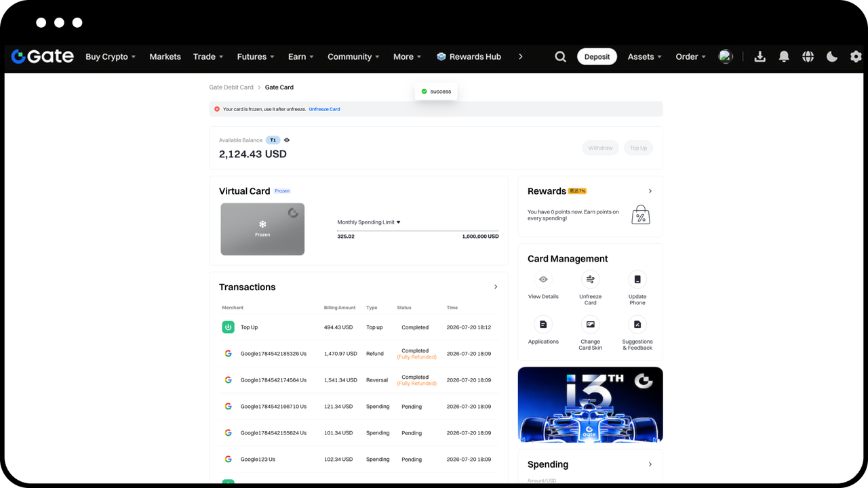Viewport: 868px width, 488px height.
Task: Click the Suggestions & Feedback icon
Action: click(x=637, y=325)
